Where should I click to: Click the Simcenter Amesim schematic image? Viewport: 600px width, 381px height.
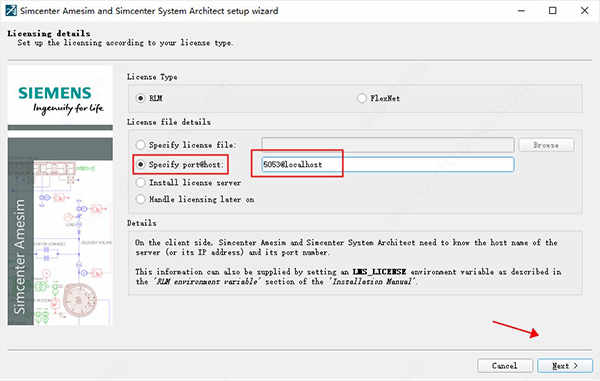(x=73, y=243)
